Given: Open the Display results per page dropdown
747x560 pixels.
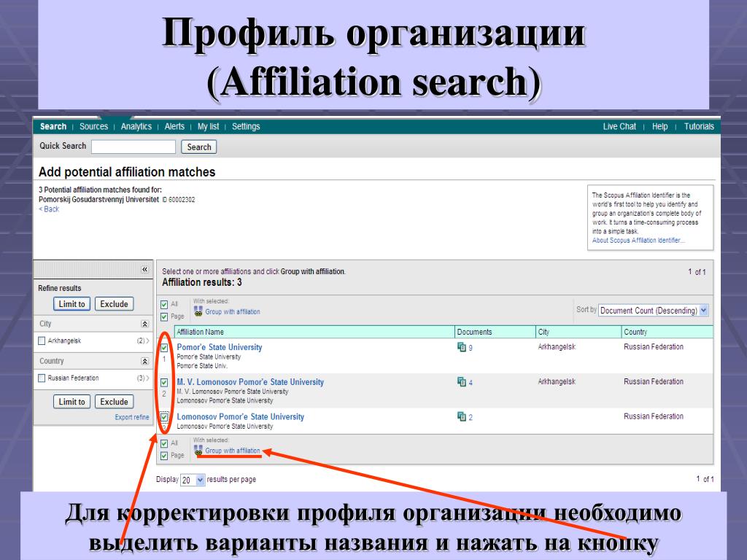Looking at the screenshot, I should 193,480.
